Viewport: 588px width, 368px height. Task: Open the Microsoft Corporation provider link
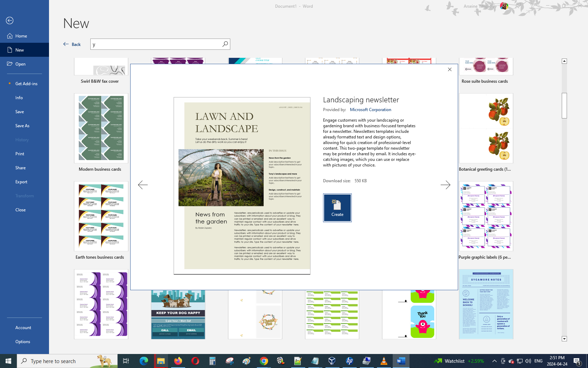tap(370, 110)
